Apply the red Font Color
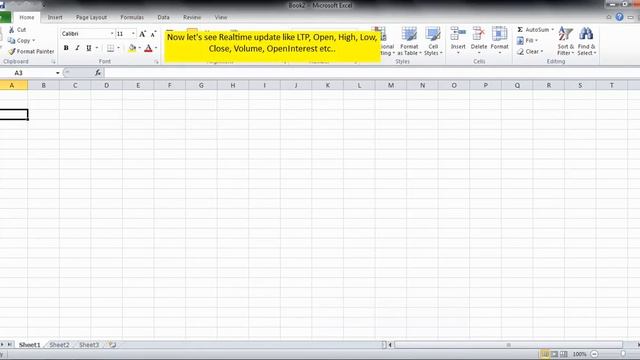The height and width of the screenshot is (360, 640). [x=148, y=48]
